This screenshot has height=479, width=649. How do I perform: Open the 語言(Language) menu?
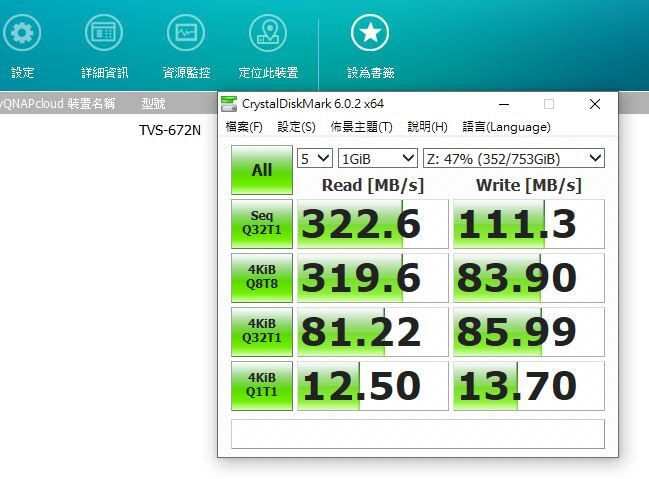[506, 127]
